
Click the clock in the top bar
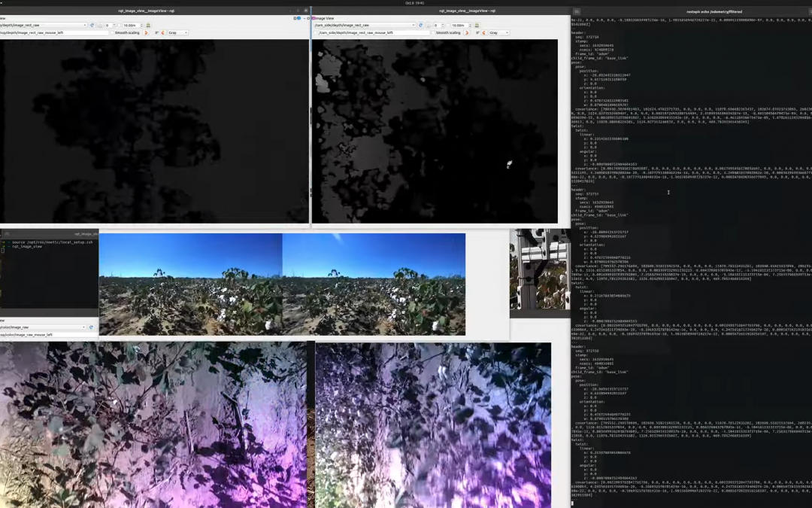point(414,3)
